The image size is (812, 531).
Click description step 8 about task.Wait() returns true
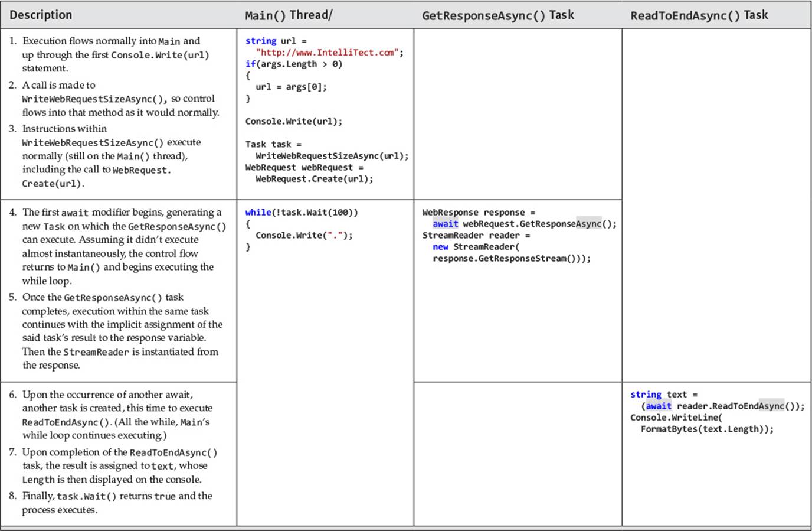pyautogui.click(x=110, y=503)
